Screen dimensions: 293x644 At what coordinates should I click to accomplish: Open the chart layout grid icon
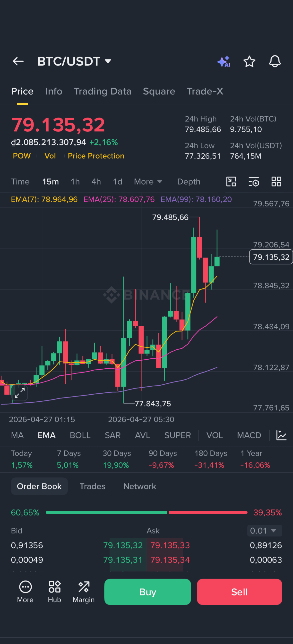tap(276, 182)
